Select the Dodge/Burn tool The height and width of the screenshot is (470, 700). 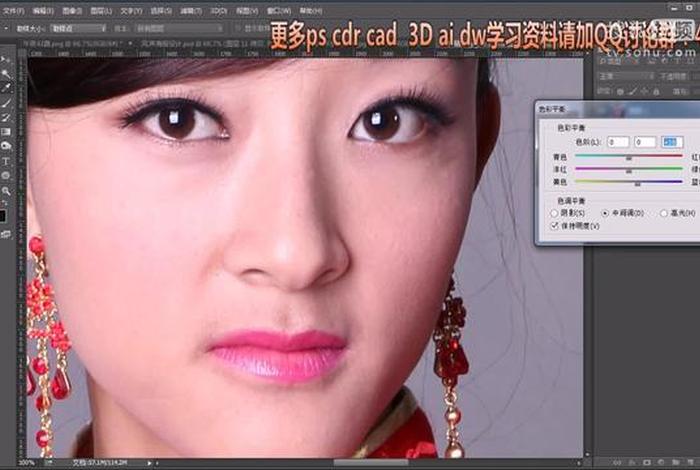5,146
